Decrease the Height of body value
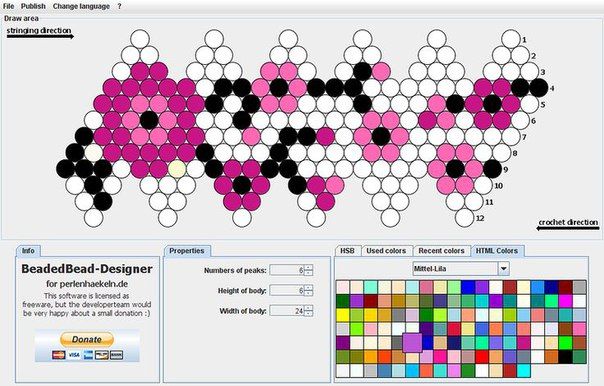Image resolution: width=604 pixels, height=386 pixels. 309,293
